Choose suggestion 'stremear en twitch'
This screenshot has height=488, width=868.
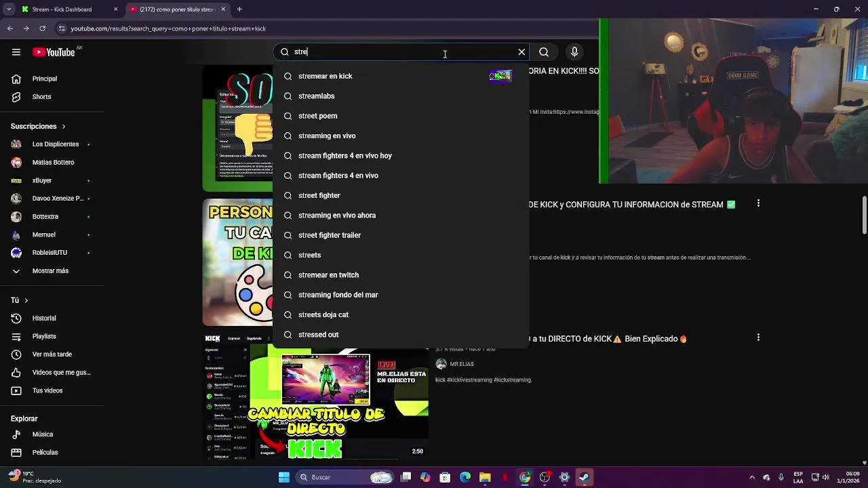point(401,275)
